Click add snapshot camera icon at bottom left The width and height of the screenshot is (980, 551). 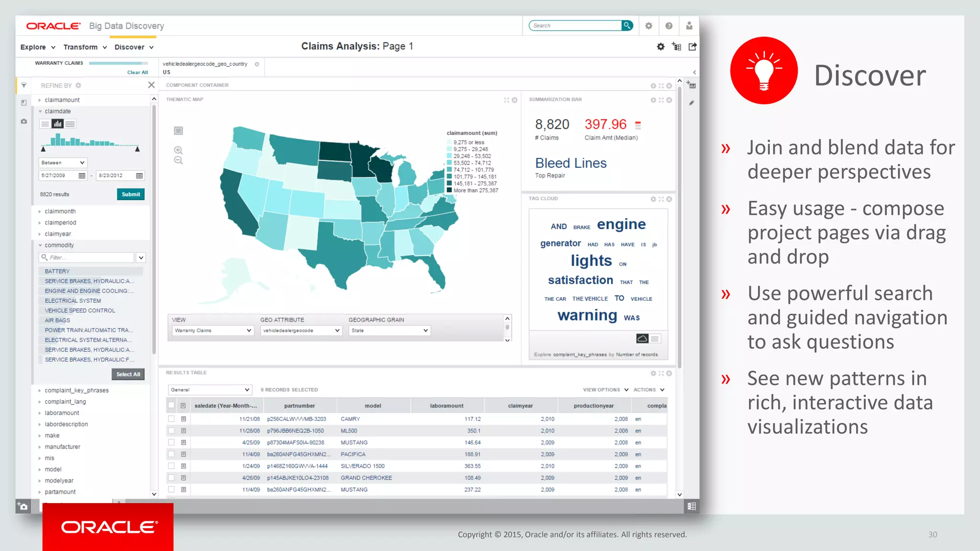23,506
